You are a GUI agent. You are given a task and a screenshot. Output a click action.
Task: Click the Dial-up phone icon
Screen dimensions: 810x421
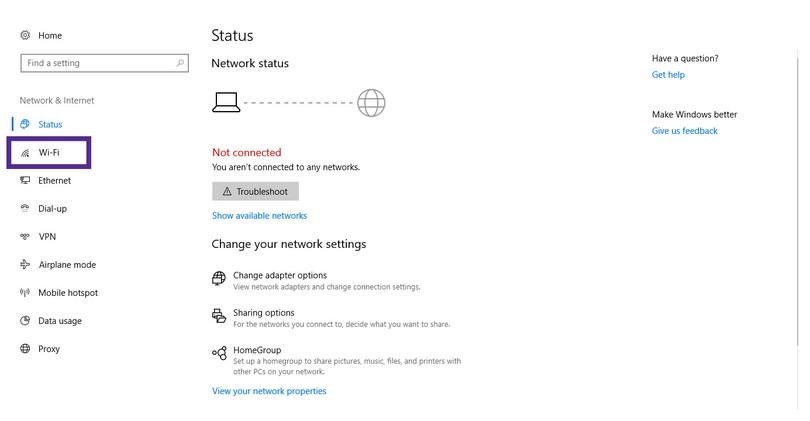coord(25,208)
